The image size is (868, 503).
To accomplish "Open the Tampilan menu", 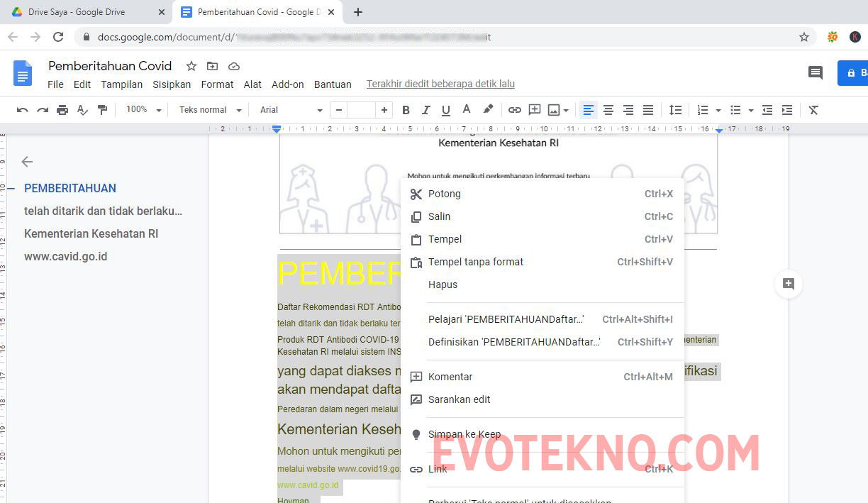I will (122, 84).
